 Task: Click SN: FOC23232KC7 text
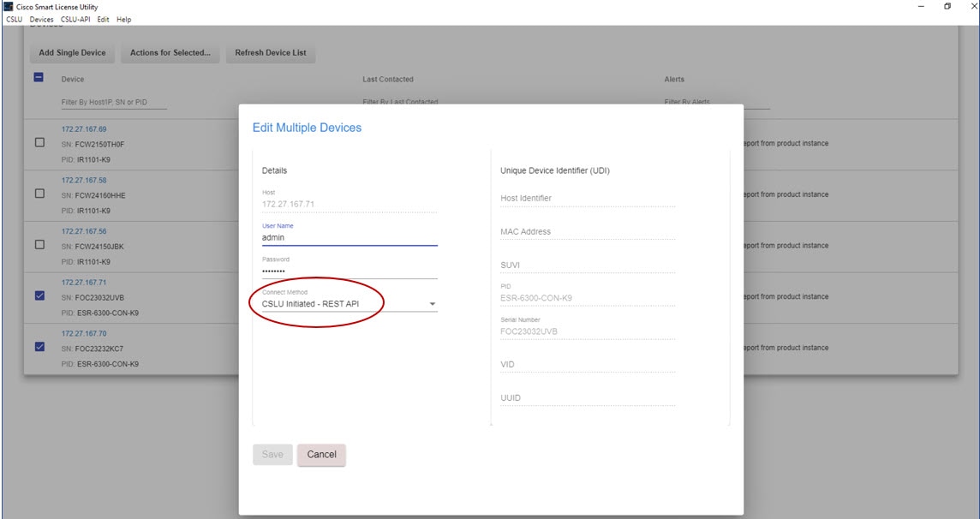tap(93, 349)
